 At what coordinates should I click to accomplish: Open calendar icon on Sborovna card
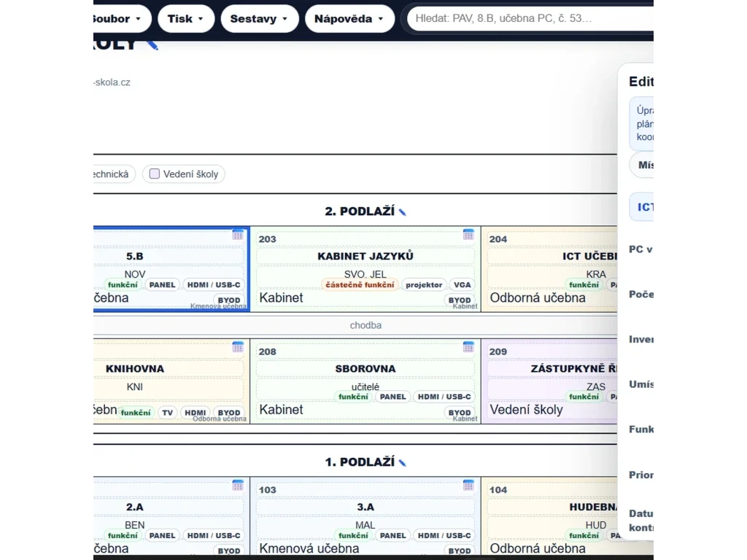468,346
